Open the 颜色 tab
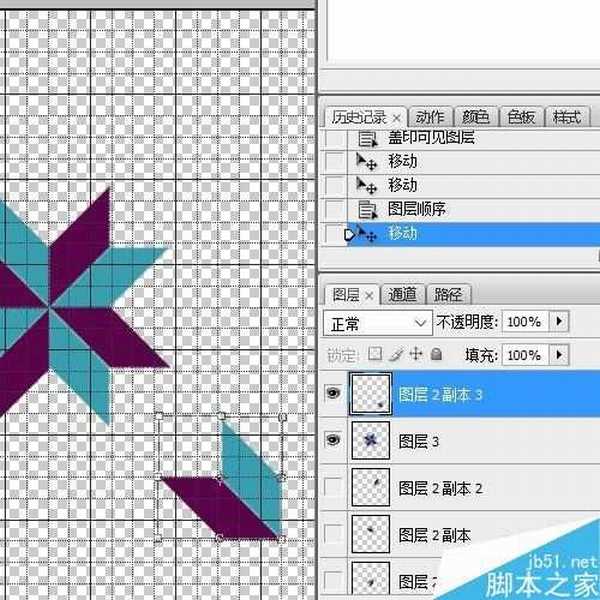 (x=476, y=117)
